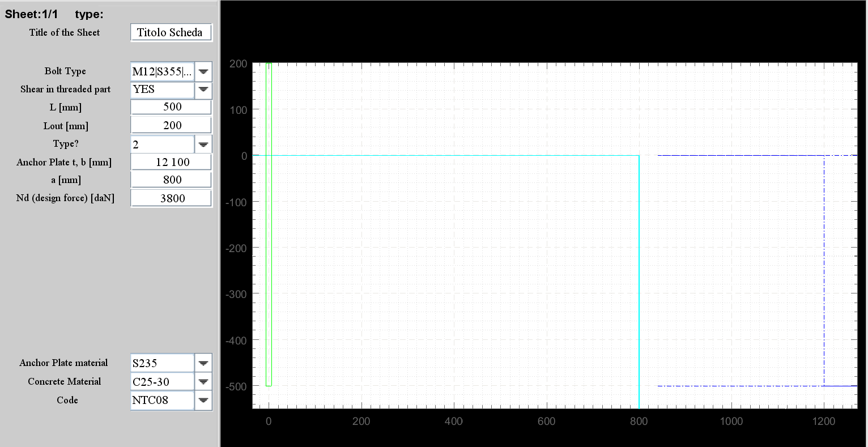Image resolution: width=868 pixels, height=447 pixels.
Task: Edit the Lout [mm] value 200
Action: pos(171,125)
